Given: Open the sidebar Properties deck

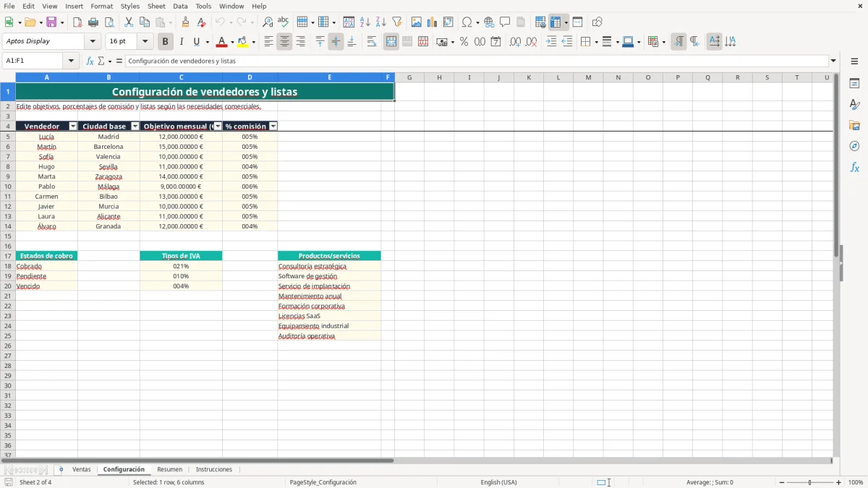Looking at the screenshot, I should pyautogui.click(x=854, y=84).
